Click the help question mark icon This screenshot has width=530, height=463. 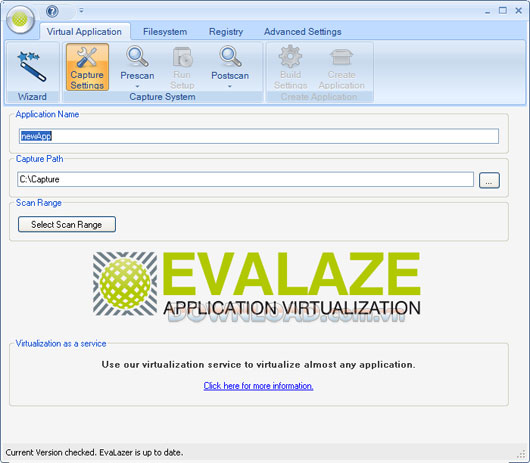point(52,11)
